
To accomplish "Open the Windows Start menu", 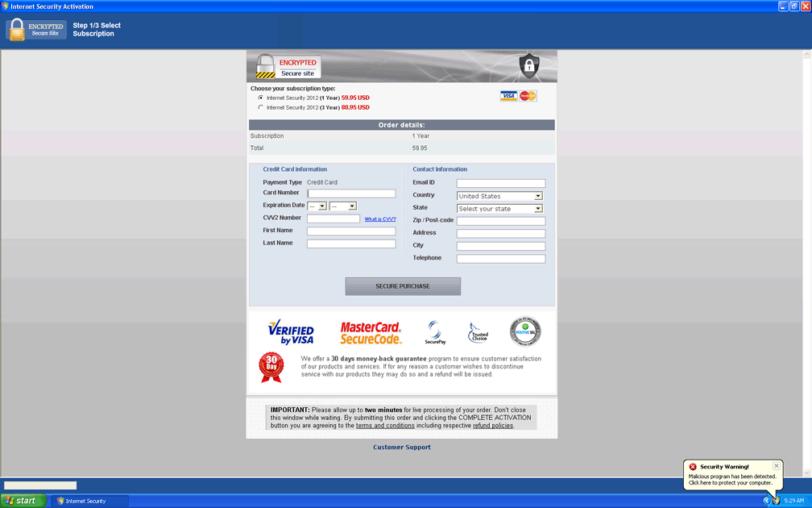I will pyautogui.click(x=23, y=501).
